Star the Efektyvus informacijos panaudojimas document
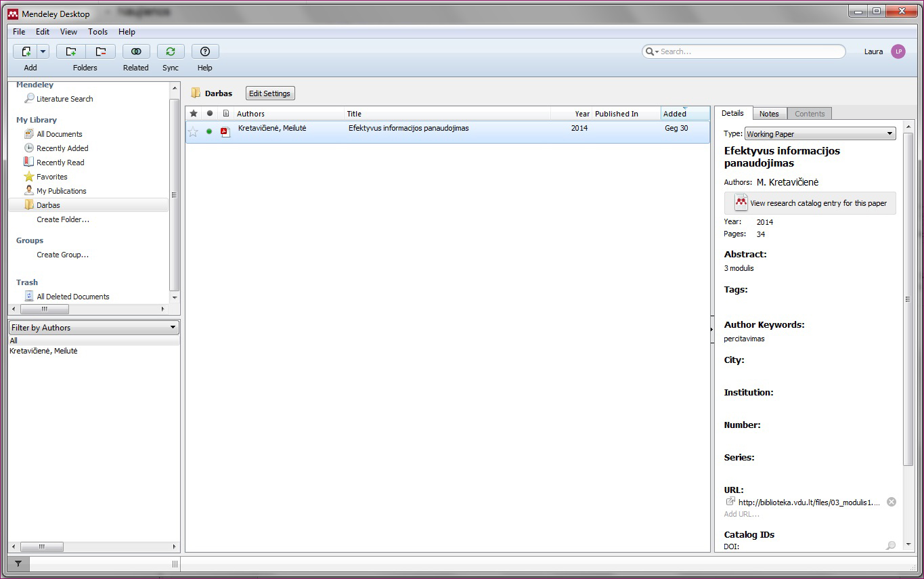924x579 pixels. coord(194,132)
